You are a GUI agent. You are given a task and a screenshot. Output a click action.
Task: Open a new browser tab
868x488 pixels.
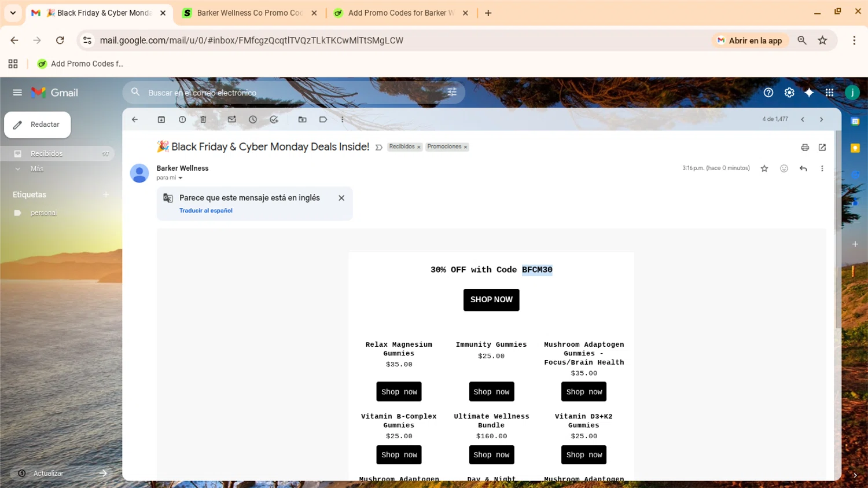(488, 13)
